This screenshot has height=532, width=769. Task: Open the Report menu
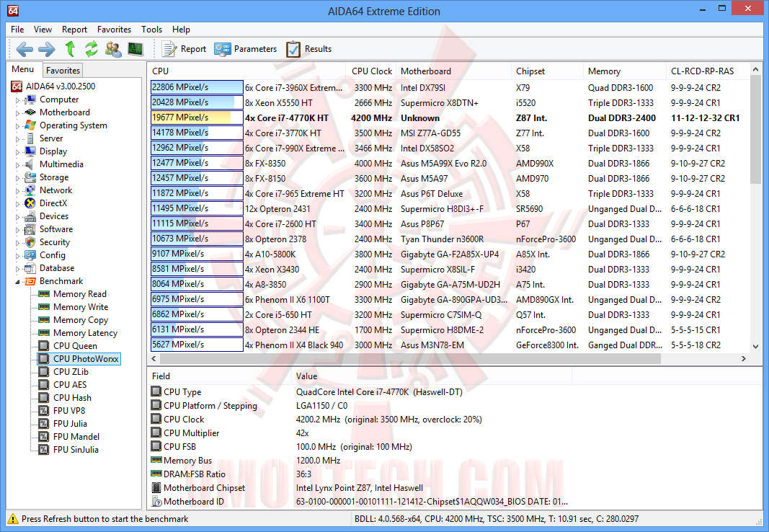(x=74, y=30)
